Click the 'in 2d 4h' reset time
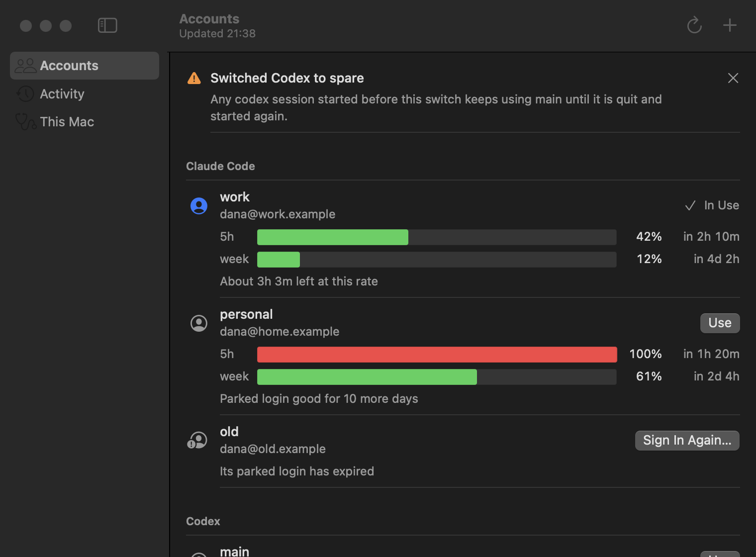 [x=717, y=376]
